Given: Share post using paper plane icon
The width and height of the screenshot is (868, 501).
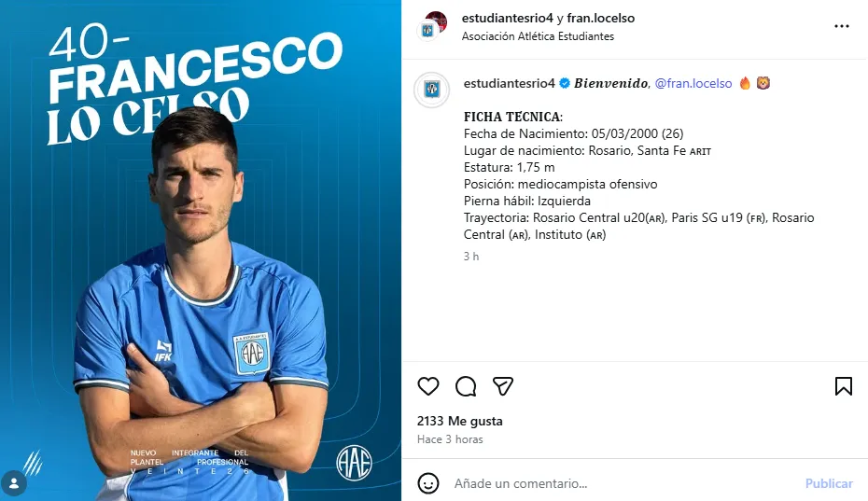Looking at the screenshot, I should pos(503,386).
